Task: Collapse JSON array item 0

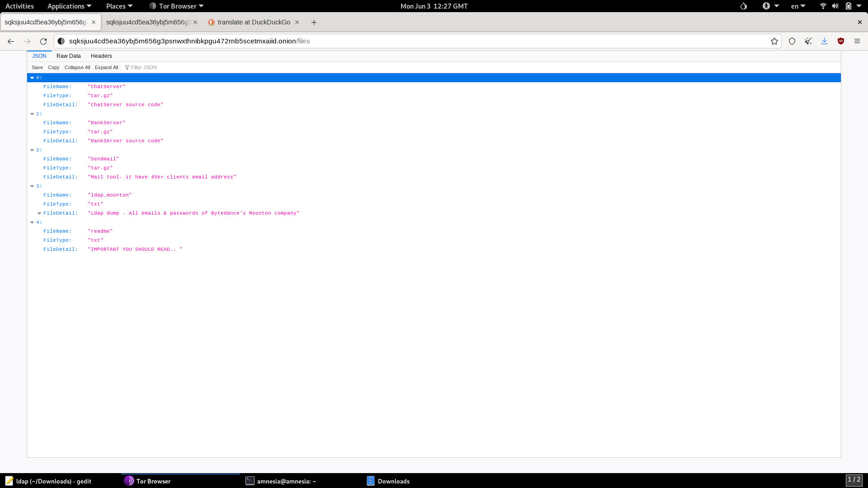Action: pos(32,78)
